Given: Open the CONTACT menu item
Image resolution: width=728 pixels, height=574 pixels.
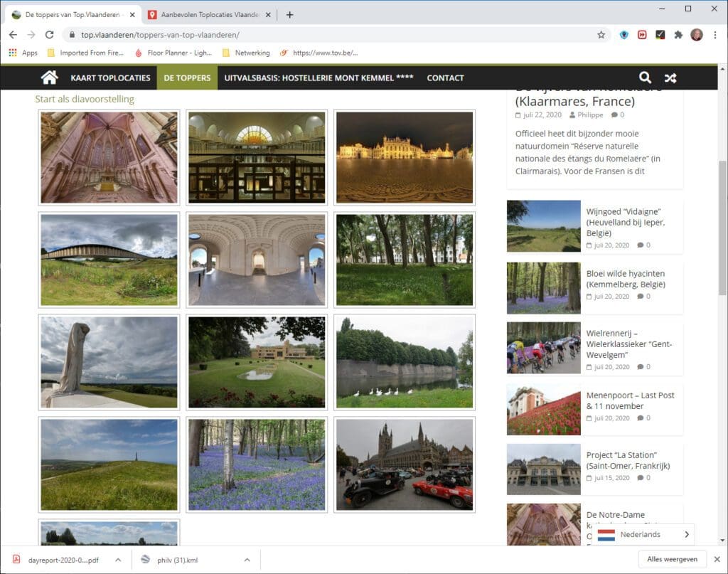Looking at the screenshot, I should point(445,78).
